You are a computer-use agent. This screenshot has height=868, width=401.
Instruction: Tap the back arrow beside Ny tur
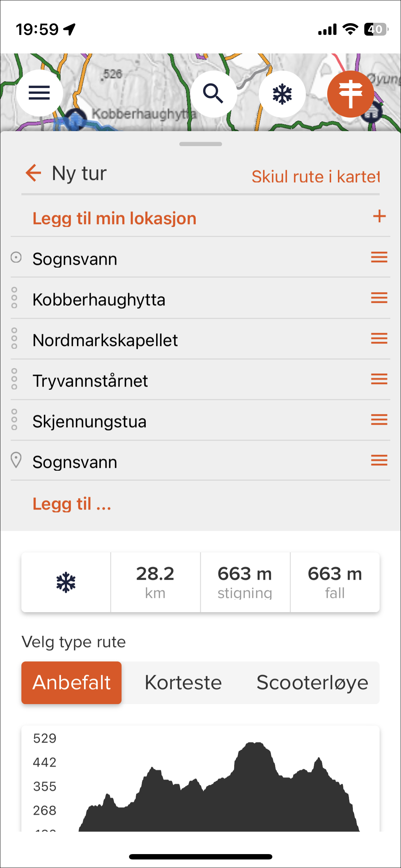click(x=33, y=173)
